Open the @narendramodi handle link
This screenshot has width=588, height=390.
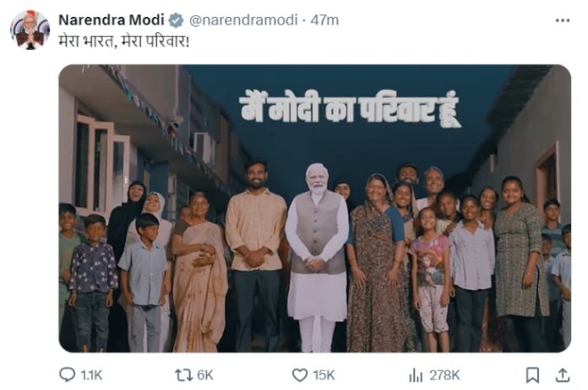pos(233,19)
